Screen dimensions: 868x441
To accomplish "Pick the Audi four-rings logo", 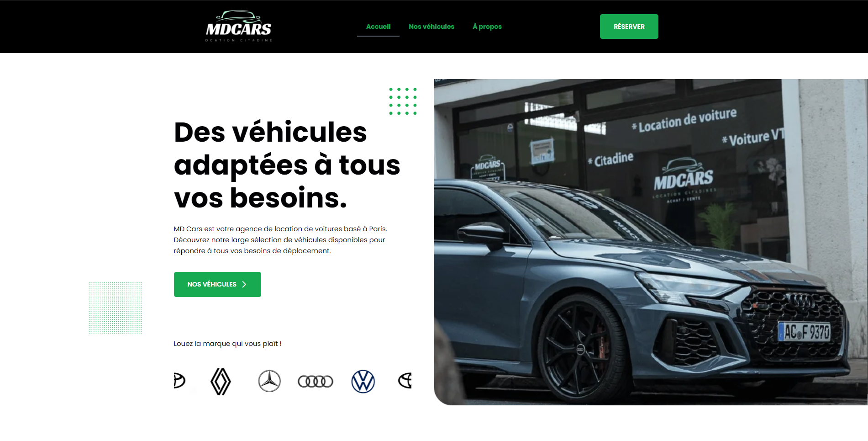I will point(316,381).
